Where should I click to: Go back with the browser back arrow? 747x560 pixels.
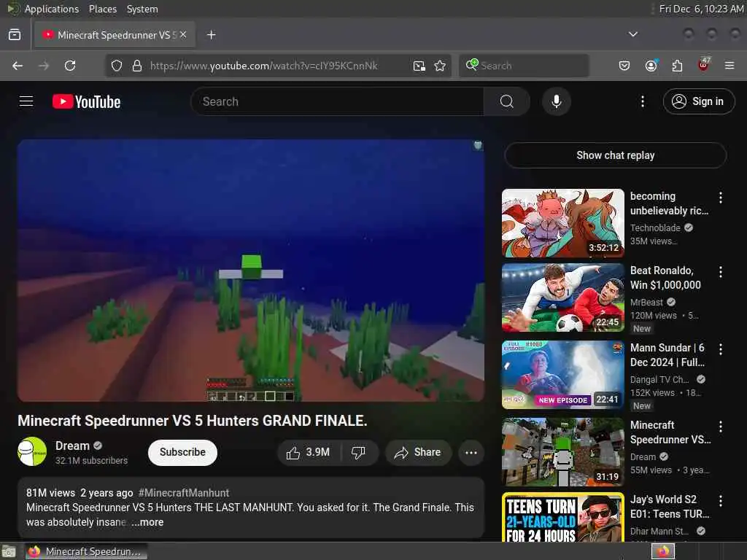click(x=18, y=66)
